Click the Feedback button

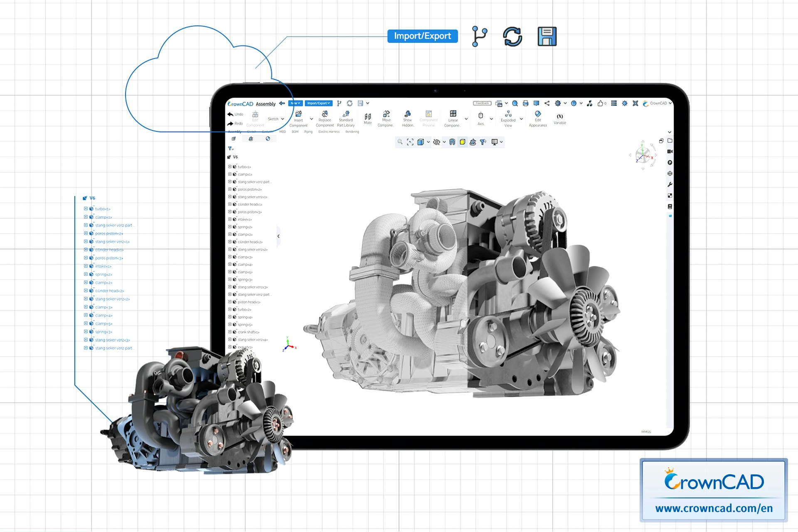click(482, 103)
